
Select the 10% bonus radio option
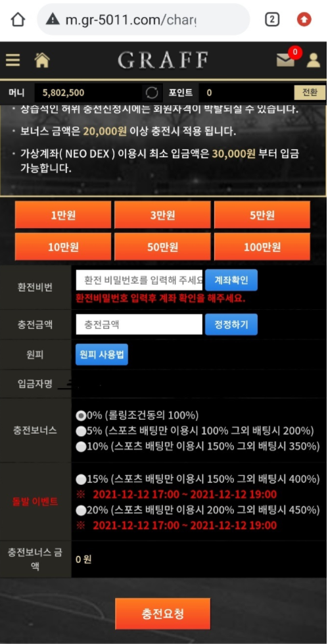(81, 446)
